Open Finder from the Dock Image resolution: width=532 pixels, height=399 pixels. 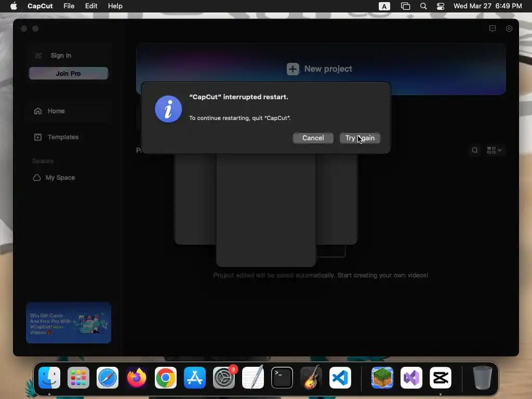(x=49, y=378)
